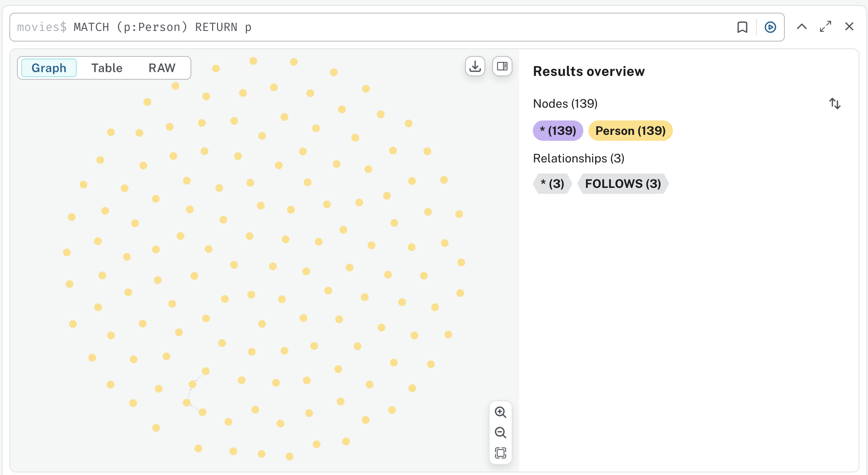Download graph results with export icon
Viewport: 868px width, 475px height.
(475, 66)
